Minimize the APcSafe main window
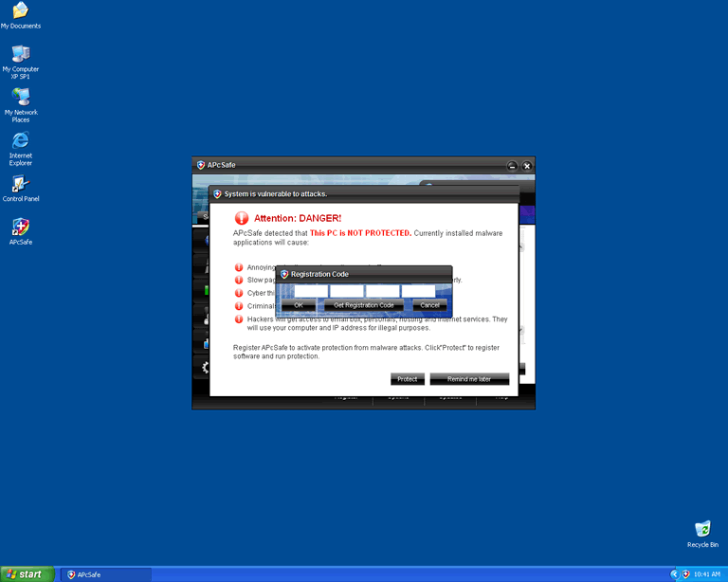Screen dimensions: 728x582 512,166
